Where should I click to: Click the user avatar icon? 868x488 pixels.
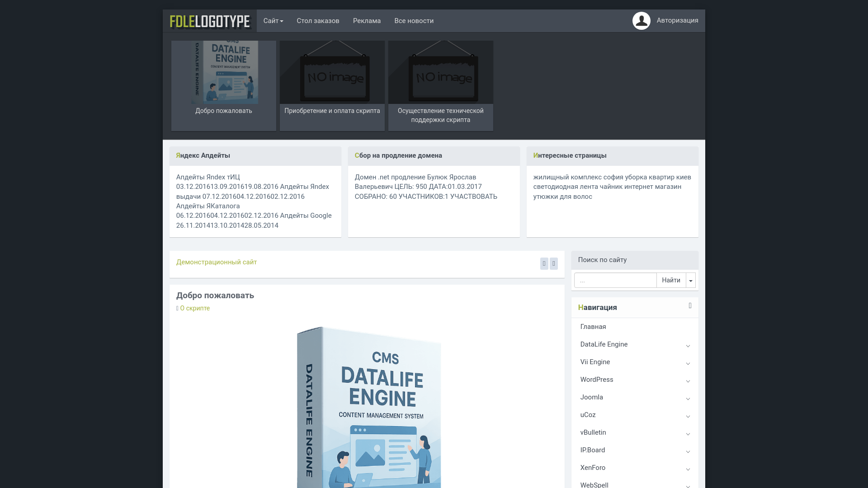[x=641, y=21]
